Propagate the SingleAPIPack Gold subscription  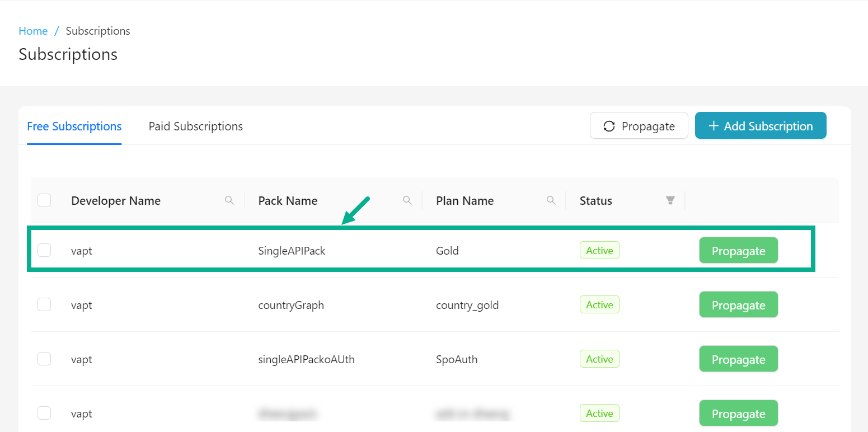click(738, 250)
